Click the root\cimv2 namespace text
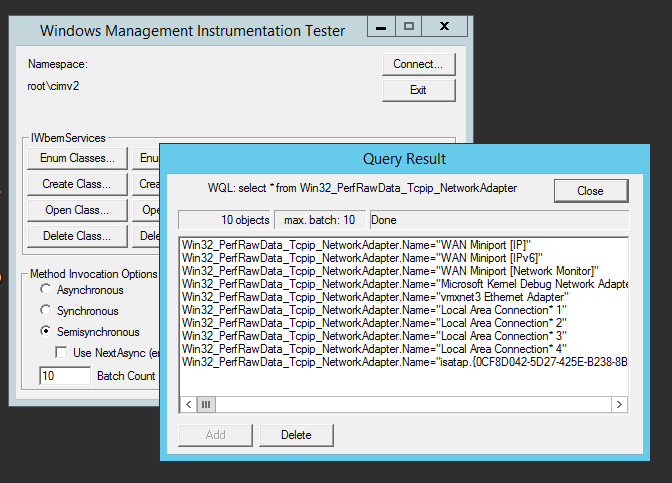This screenshot has height=483, width=672. [53, 86]
